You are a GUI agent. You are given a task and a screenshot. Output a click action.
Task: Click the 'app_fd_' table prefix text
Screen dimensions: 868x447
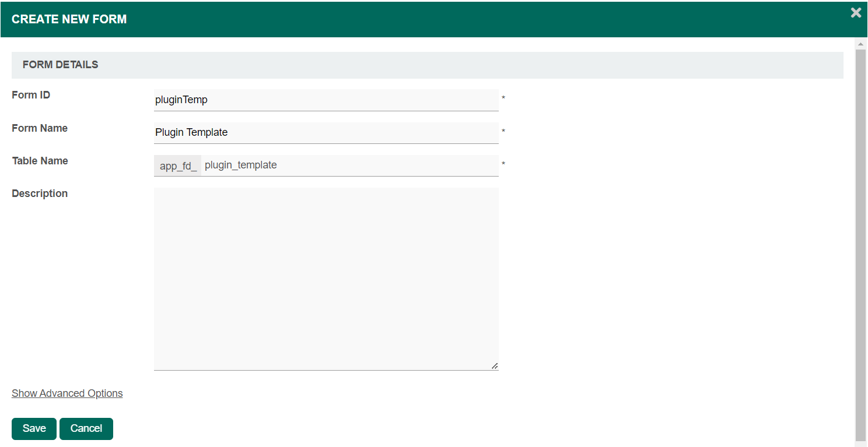178,166
